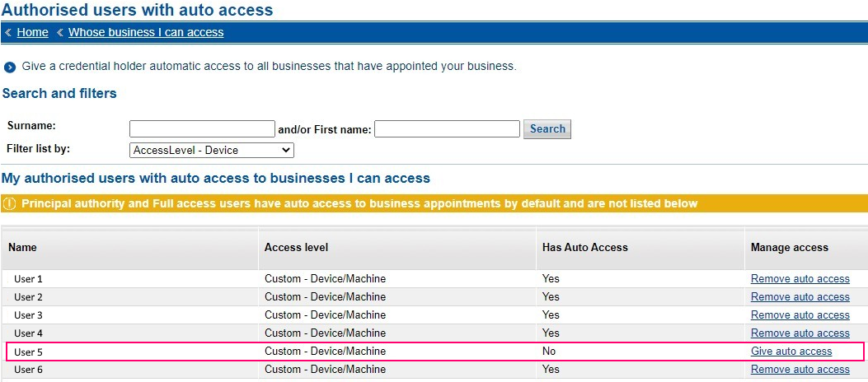The width and height of the screenshot is (868, 382).
Task: Focus the Surname text field
Action: (x=202, y=129)
